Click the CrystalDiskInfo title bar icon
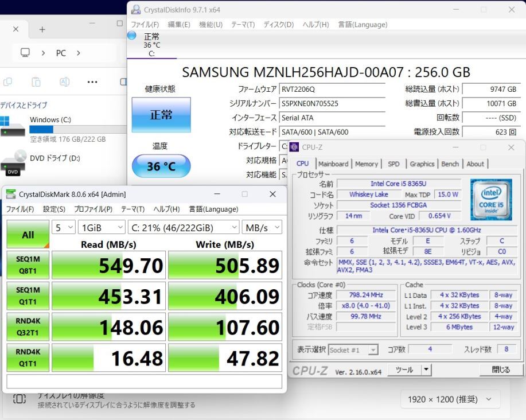 pos(135,10)
